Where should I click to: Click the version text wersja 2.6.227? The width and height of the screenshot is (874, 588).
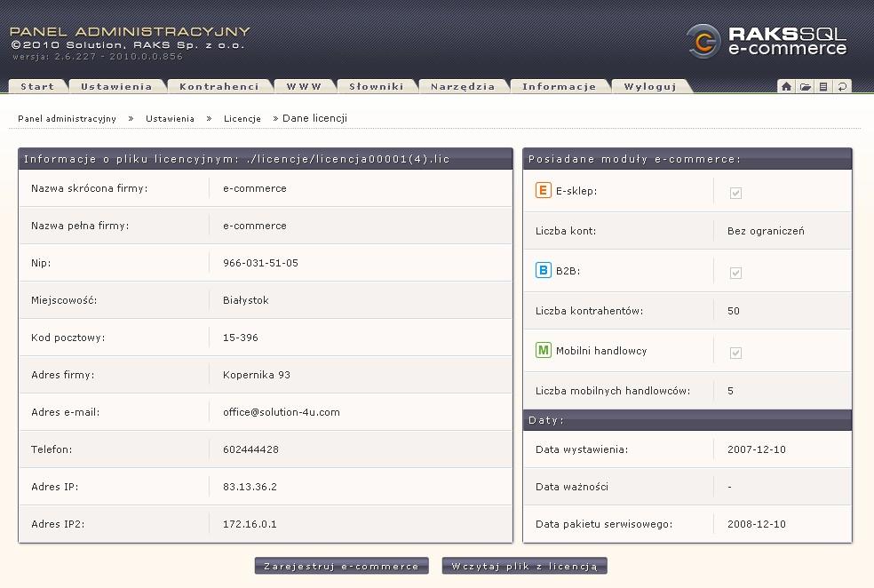[x=98, y=56]
